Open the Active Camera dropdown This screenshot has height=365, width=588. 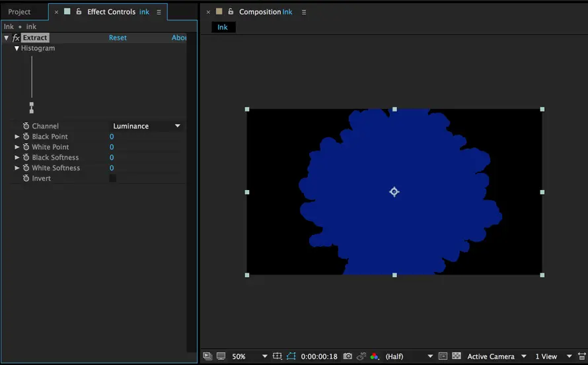tap(497, 356)
